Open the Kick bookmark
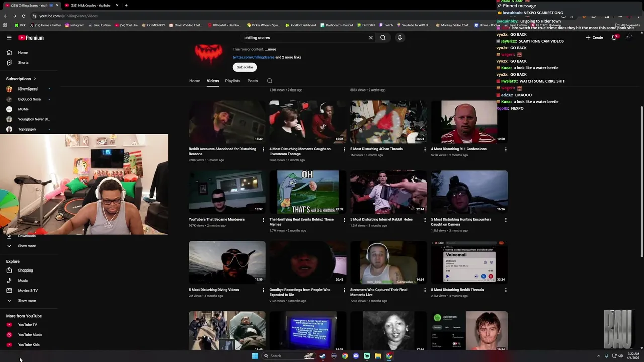644x362 pixels. (x=20, y=25)
